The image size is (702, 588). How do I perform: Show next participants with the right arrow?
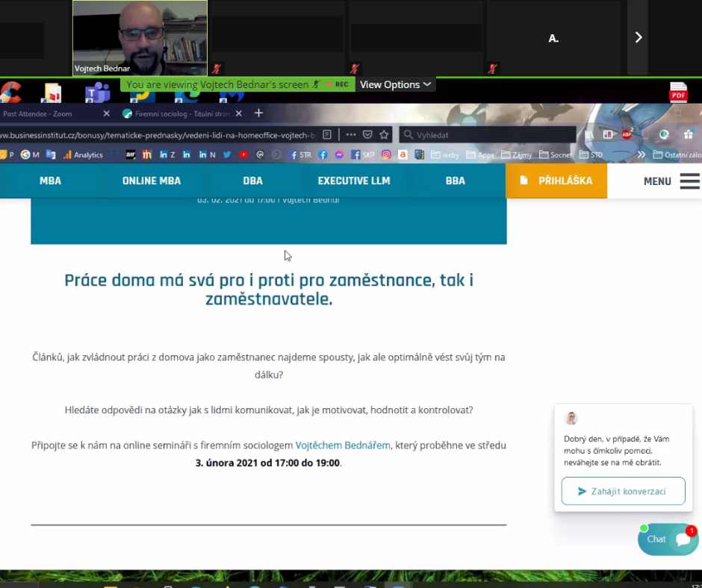click(638, 37)
